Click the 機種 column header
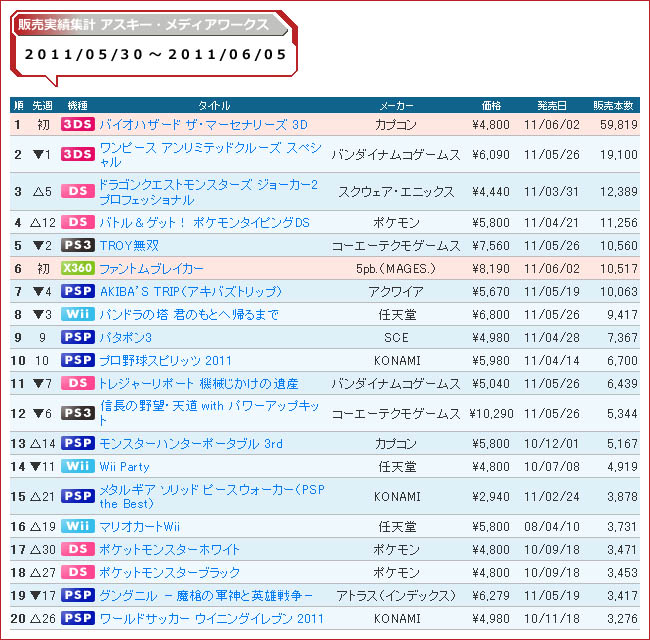 pos(78,106)
